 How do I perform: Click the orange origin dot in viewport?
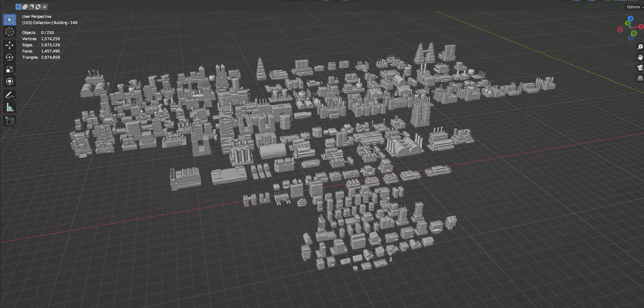[x=303, y=117]
